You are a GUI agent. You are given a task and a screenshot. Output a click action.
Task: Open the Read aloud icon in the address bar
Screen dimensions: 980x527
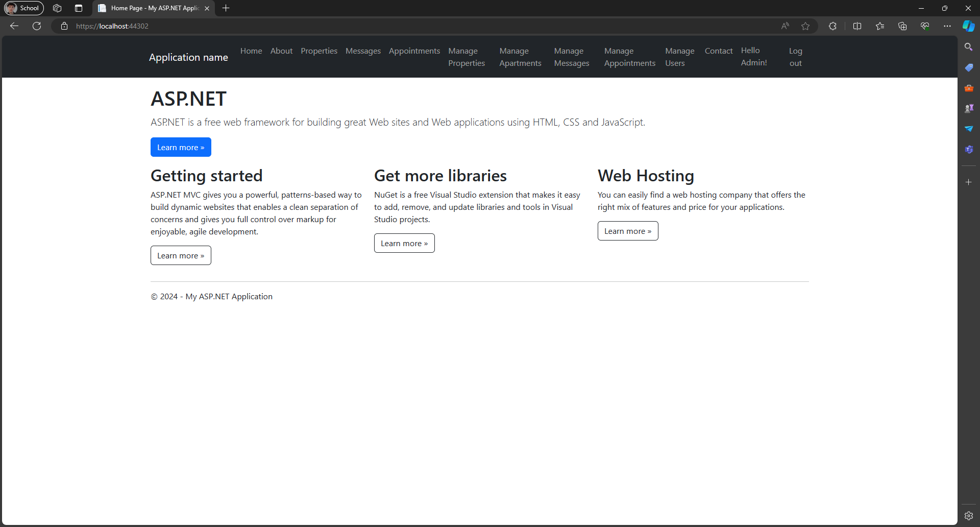[x=785, y=26]
